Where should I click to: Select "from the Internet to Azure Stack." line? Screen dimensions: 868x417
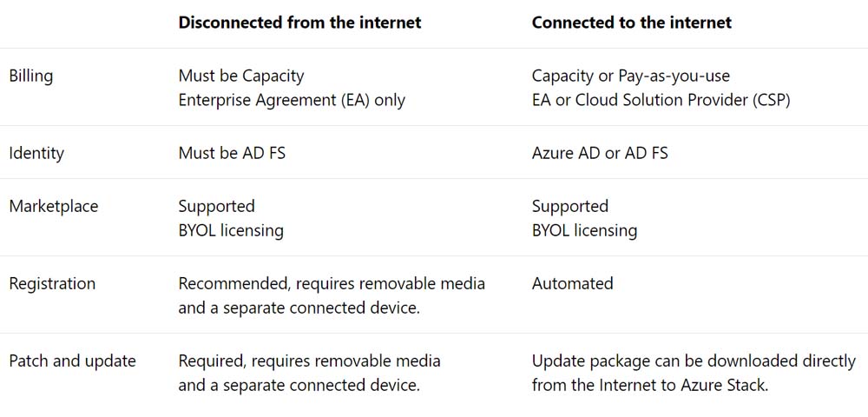650,385
